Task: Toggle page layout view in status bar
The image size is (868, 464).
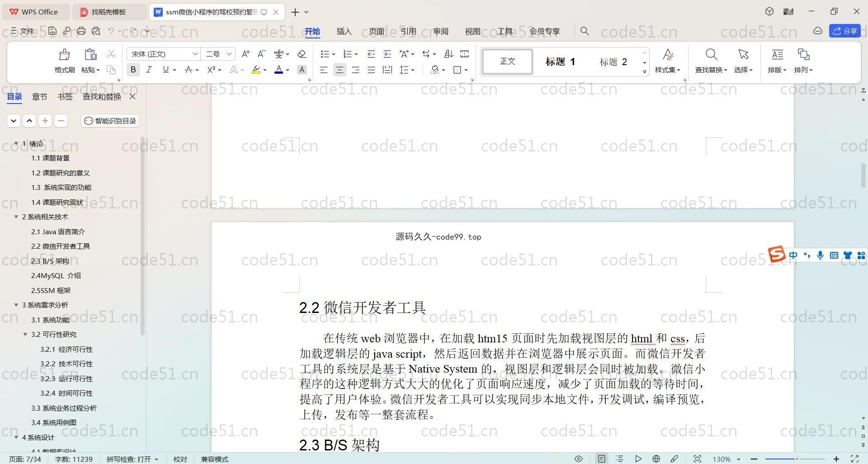Action: click(602, 459)
